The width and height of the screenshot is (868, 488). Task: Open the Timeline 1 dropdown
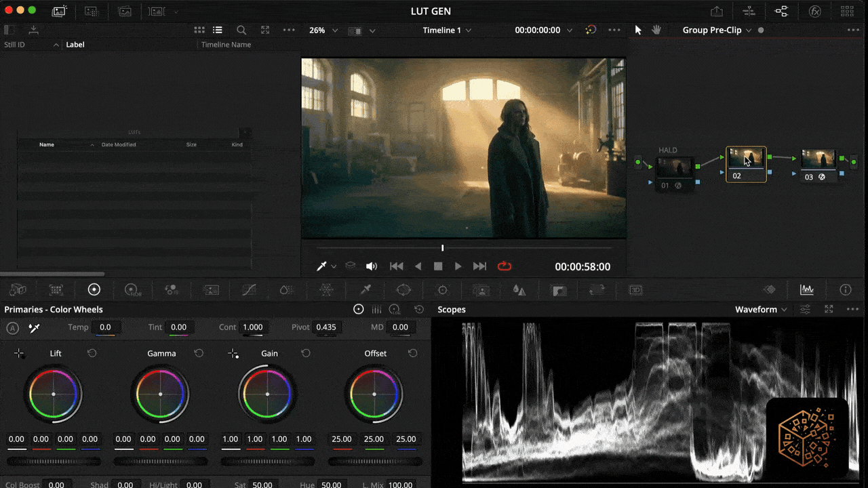pyautogui.click(x=447, y=30)
